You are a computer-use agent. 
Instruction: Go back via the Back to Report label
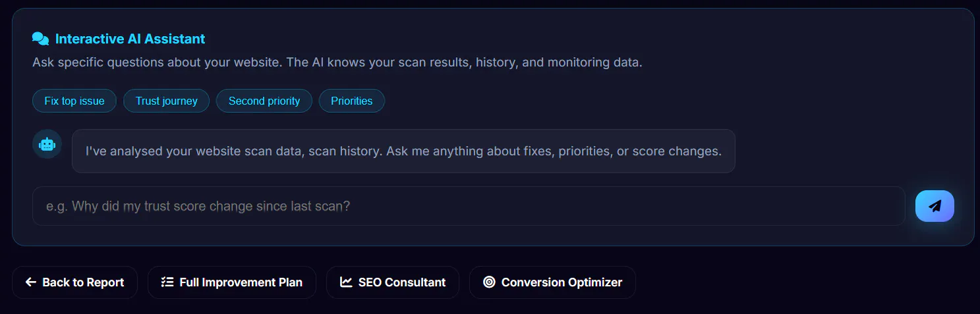[x=83, y=282]
